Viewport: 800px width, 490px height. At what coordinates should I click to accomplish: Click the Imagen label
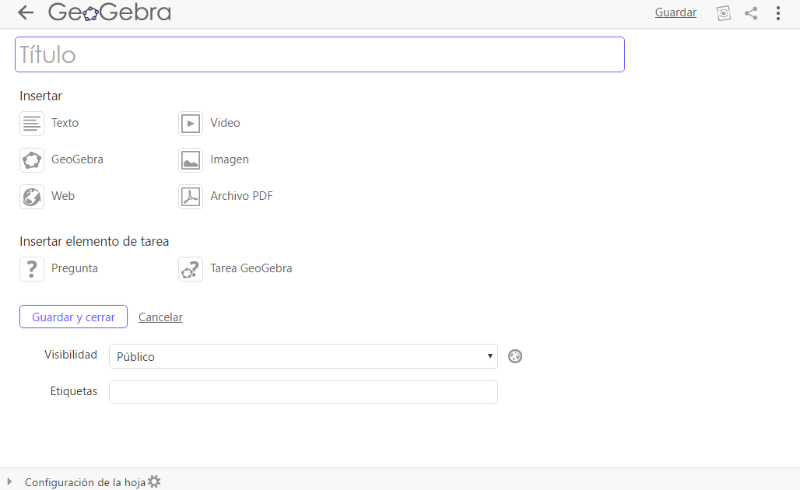(x=229, y=160)
